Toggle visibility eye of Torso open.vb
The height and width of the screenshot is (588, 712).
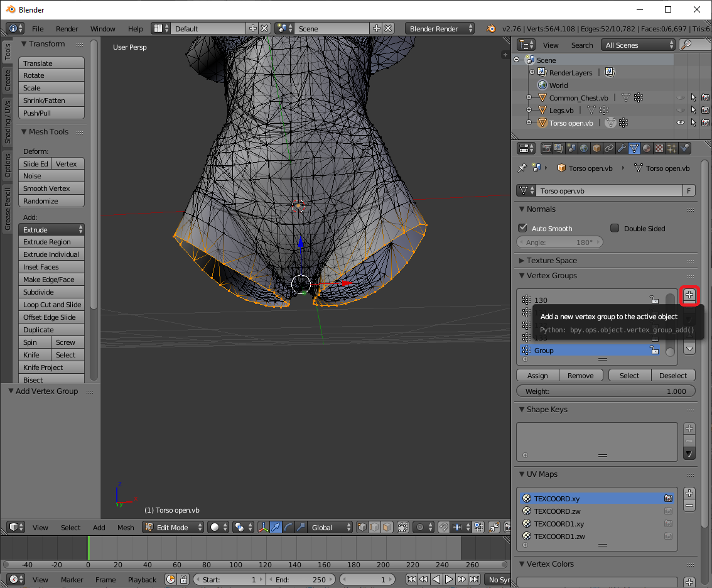[680, 122]
